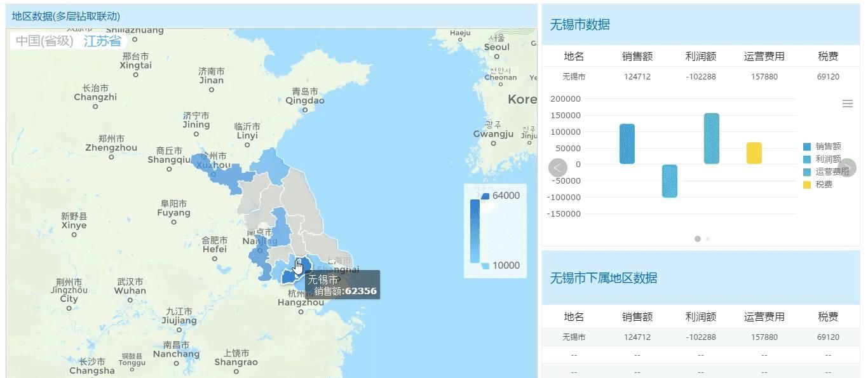Click 69120 cell in 下属地区数据 table

828,337
